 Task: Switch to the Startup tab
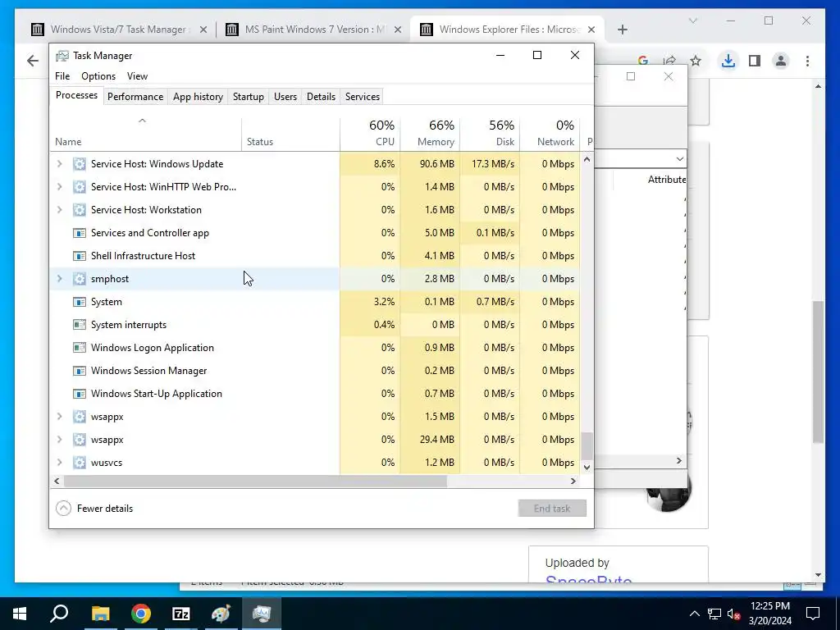click(248, 97)
